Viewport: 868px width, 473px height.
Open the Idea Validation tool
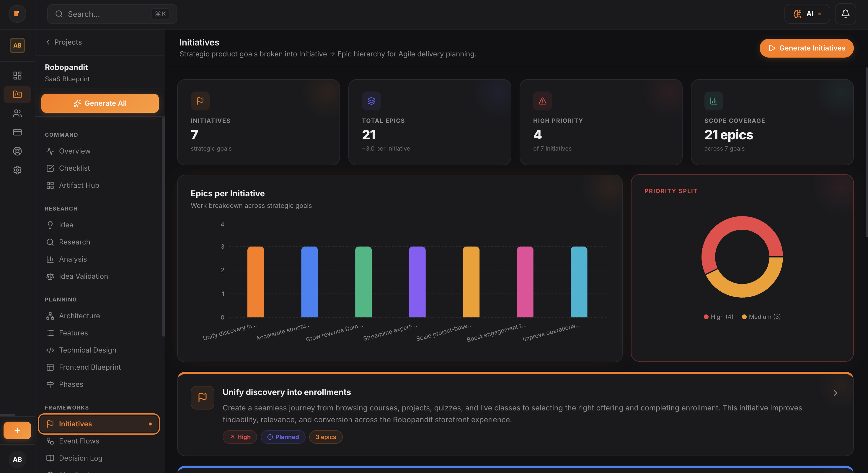click(x=83, y=276)
